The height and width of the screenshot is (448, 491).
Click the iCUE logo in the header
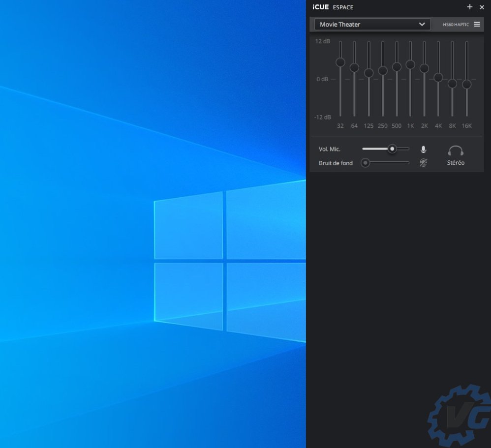point(320,7)
